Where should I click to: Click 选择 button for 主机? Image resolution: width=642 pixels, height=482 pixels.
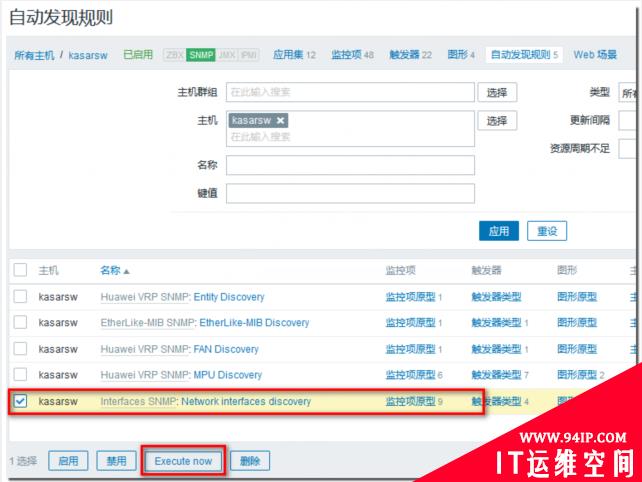[497, 121]
